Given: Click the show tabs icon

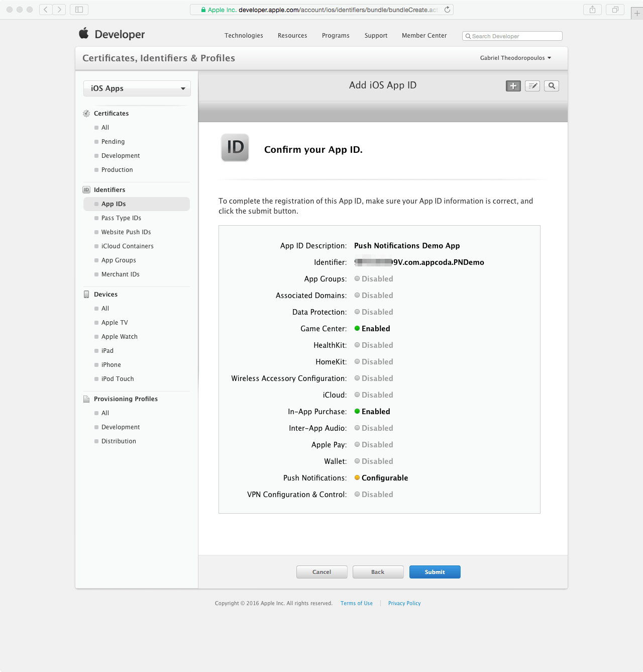Looking at the screenshot, I should coord(615,10).
